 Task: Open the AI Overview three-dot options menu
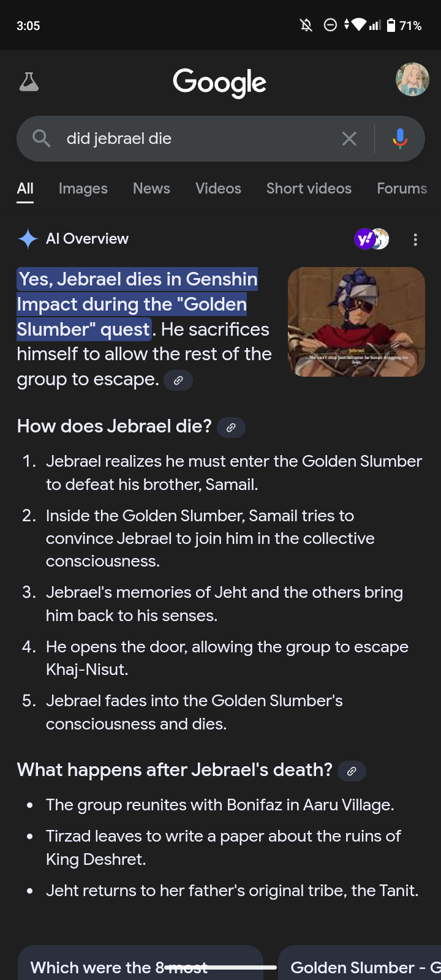click(x=415, y=239)
